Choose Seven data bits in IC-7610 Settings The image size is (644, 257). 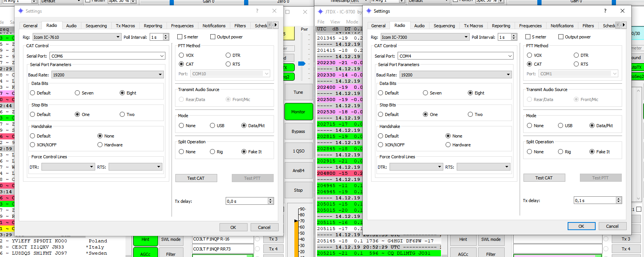[78, 93]
